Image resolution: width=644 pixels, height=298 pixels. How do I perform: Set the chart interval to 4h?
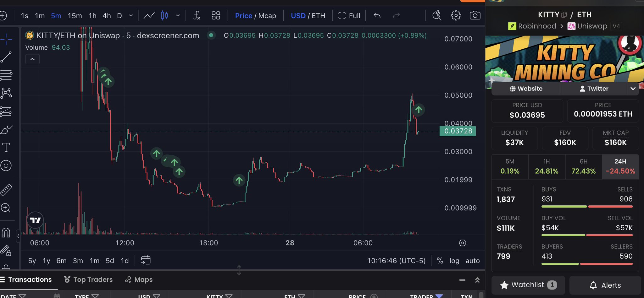click(x=107, y=16)
